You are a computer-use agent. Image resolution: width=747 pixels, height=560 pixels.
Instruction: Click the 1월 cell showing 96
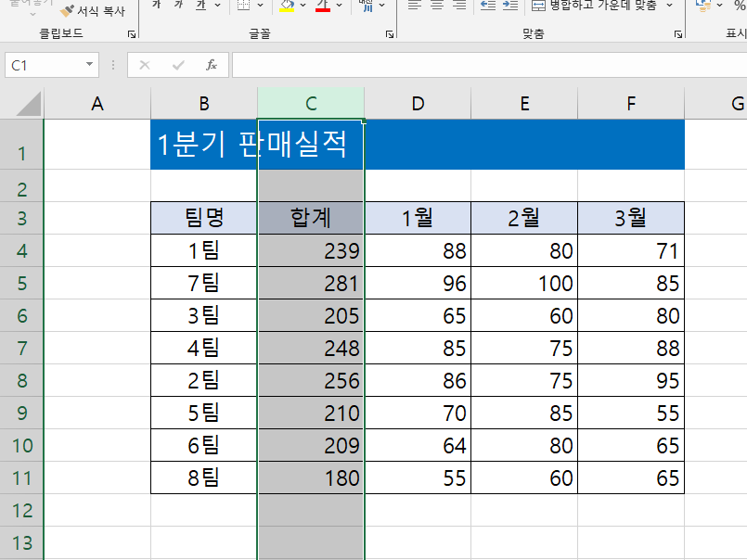click(x=418, y=284)
